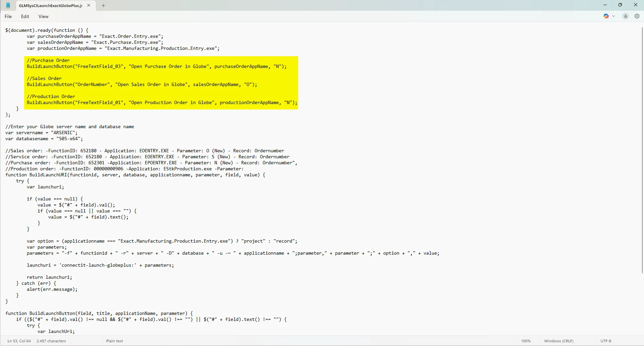Minimize the Notepad window

(x=605, y=5)
